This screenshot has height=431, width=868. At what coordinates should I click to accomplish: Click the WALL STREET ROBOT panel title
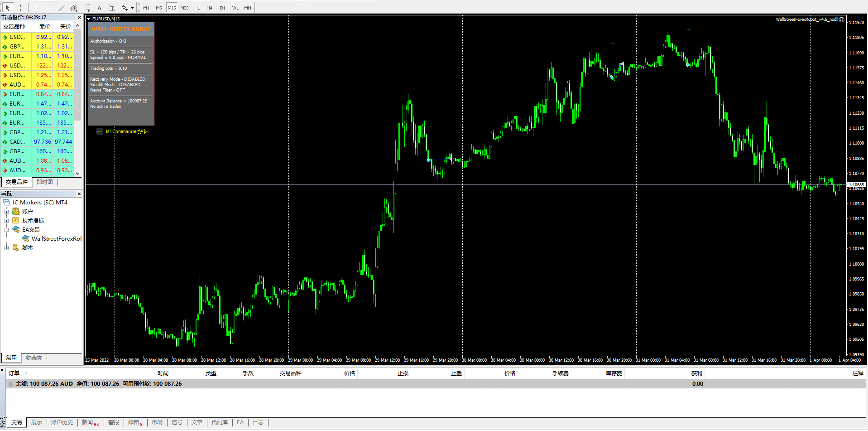[x=121, y=29]
